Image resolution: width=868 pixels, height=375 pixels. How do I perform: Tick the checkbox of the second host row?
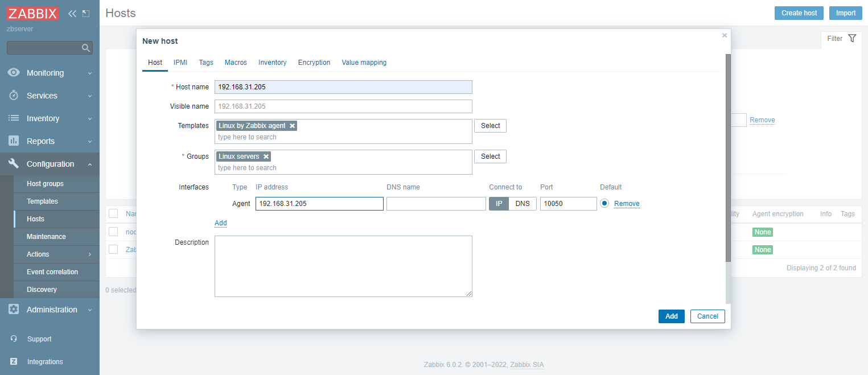tap(113, 249)
